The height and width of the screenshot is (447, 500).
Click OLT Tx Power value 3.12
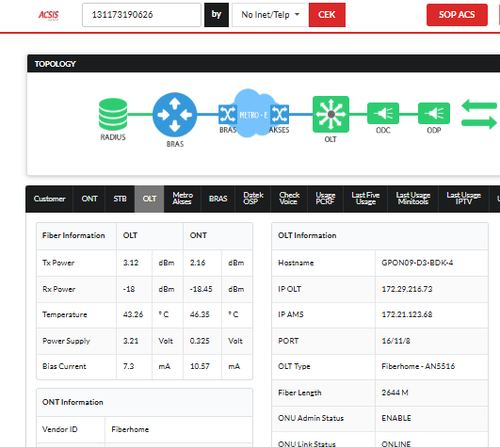pos(131,263)
